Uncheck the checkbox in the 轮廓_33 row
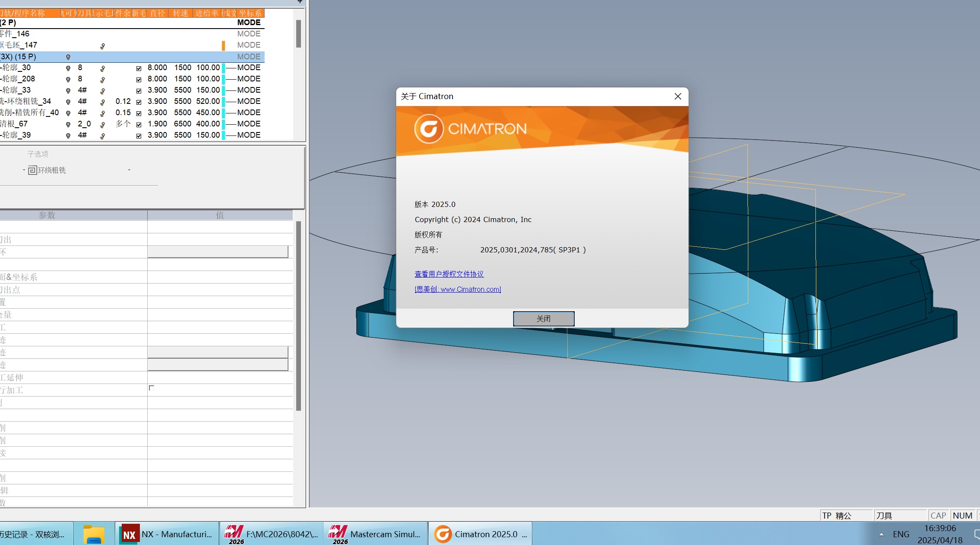The width and height of the screenshot is (980, 545). 139,90
